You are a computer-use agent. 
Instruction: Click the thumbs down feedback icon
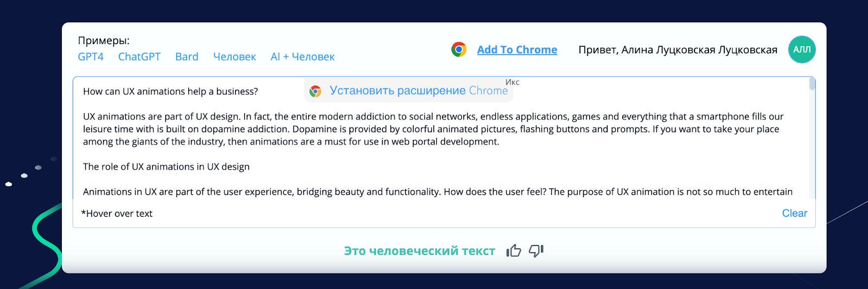[x=536, y=250]
